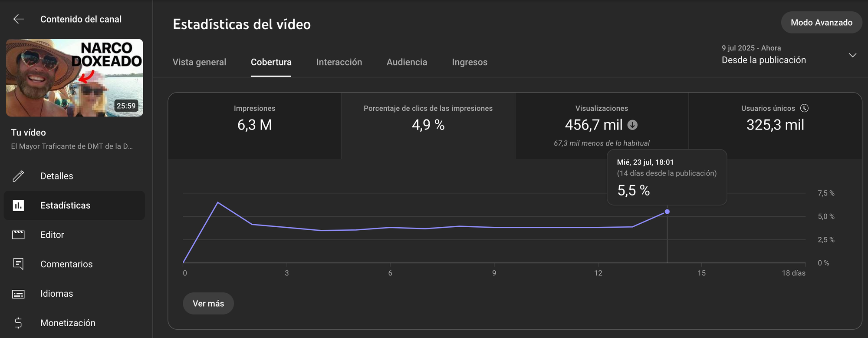Click the down-arrow icon next to Visualizaciones value
The height and width of the screenshot is (338, 868).
[633, 125]
